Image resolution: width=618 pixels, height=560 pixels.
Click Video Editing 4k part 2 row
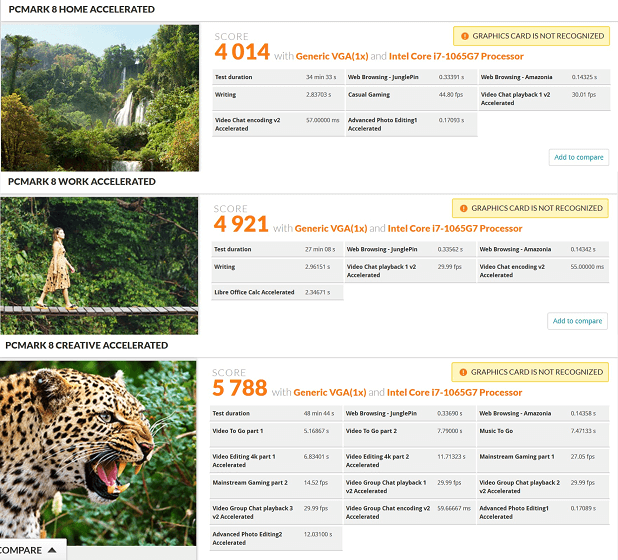[x=410, y=461]
